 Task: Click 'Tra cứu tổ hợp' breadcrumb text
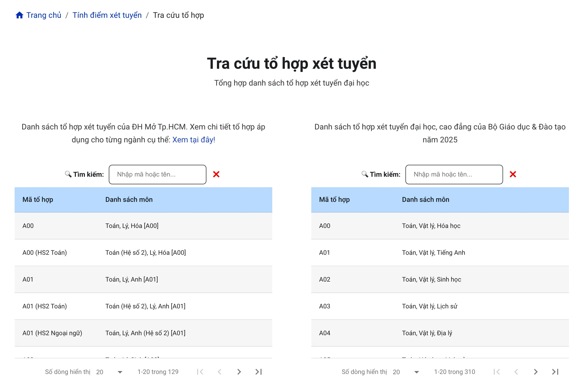tap(178, 15)
